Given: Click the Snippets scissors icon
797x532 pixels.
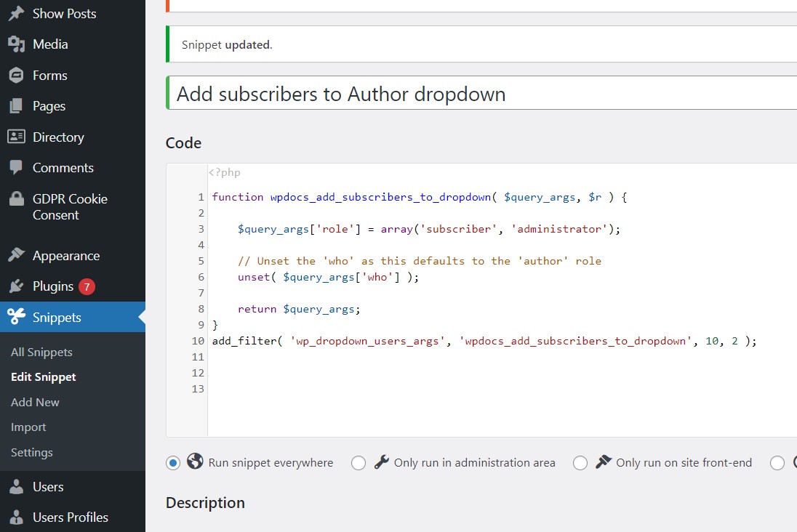Looking at the screenshot, I should (16, 317).
